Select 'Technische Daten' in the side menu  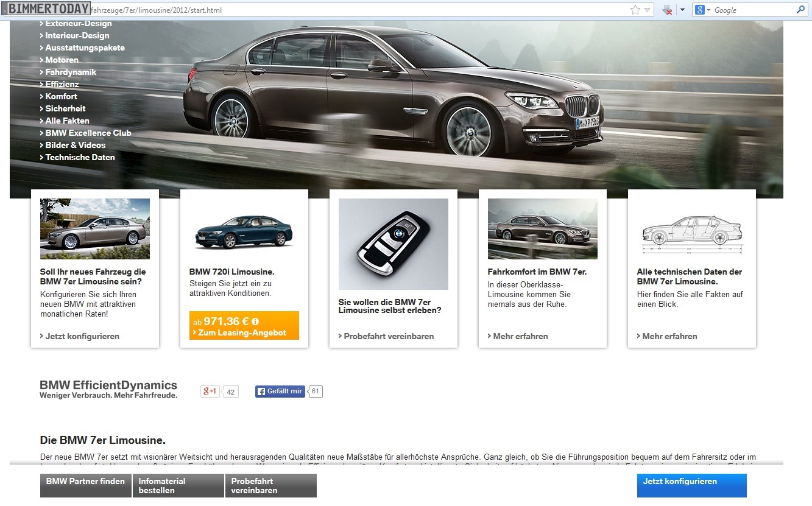tap(80, 157)
